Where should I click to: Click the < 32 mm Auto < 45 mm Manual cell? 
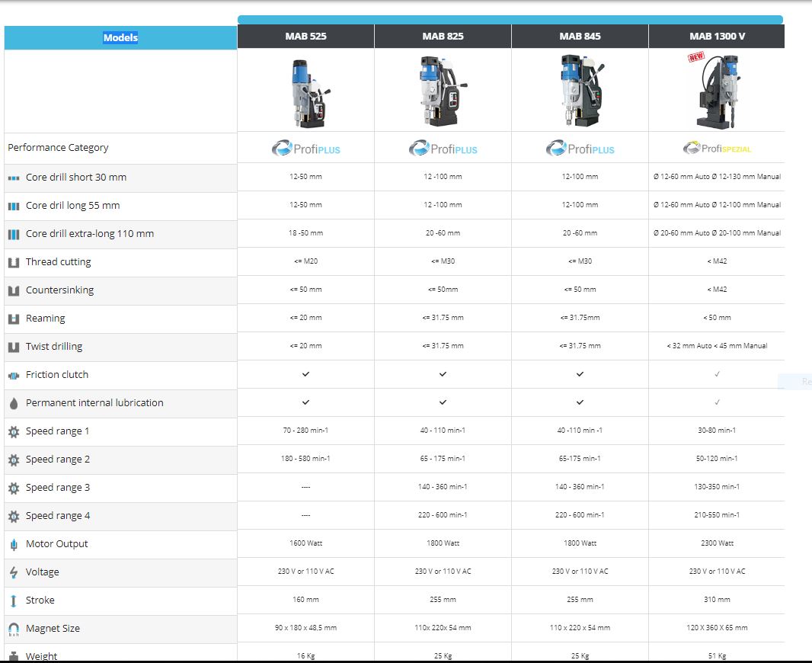[717, 346]
